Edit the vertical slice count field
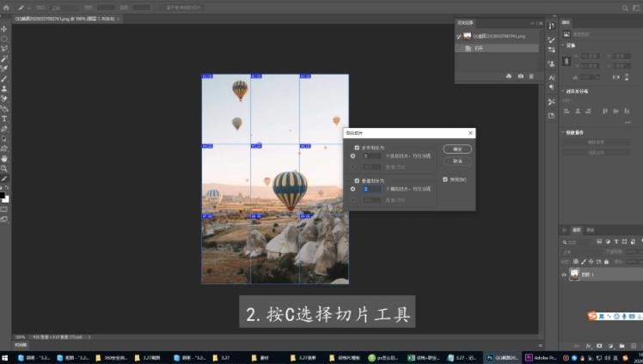This screenshot has height=364, width=643. click(372, 189)
